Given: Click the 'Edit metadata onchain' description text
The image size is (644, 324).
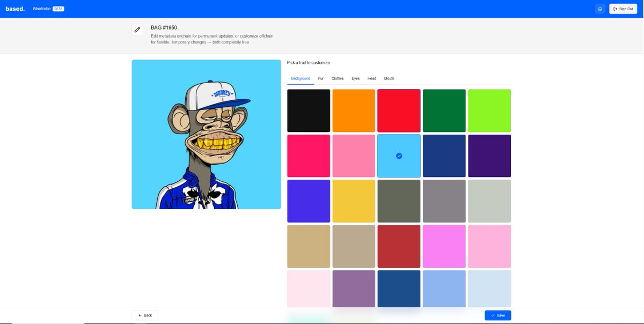Looking at the screenshot, I should [x=212, y=39].
